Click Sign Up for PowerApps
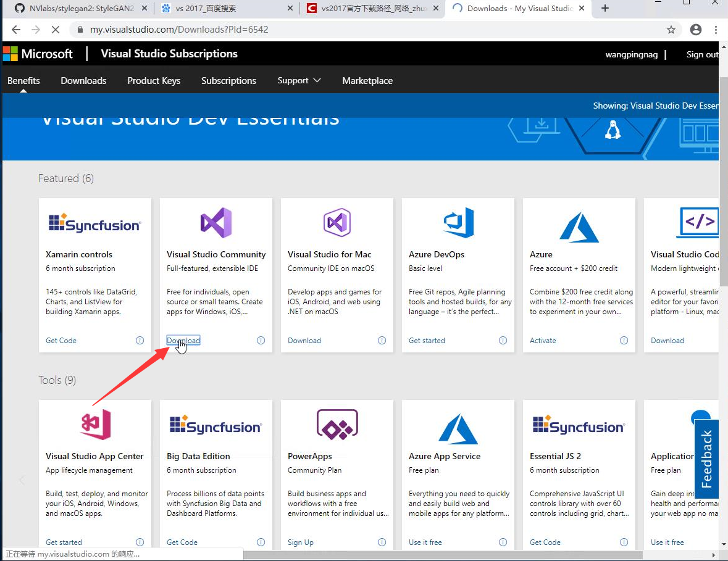Viewport: 728px width, 561px height. pyautogui.click(x=300, y=542)
